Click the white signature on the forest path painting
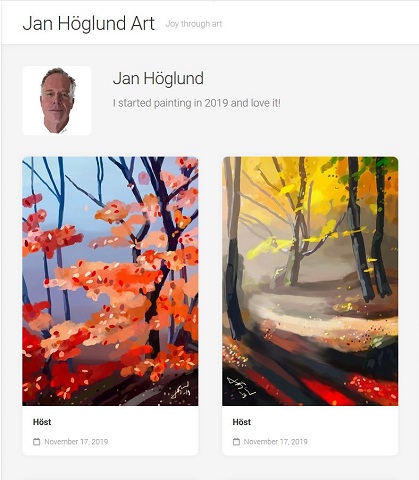 pos(240,387)
